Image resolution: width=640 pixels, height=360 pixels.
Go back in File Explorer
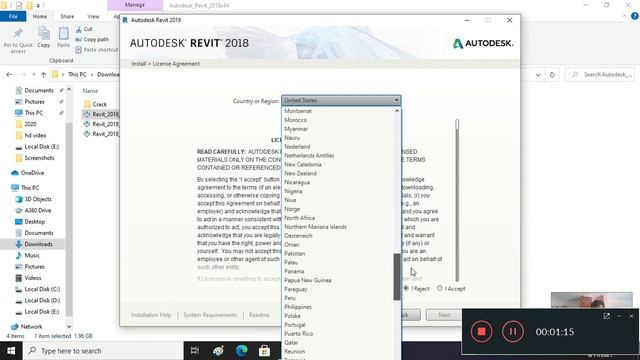coord(9,74)
